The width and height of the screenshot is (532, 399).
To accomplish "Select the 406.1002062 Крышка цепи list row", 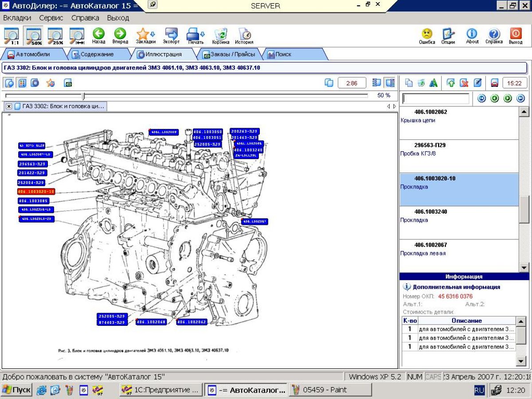I will click(x=459, y=123).
